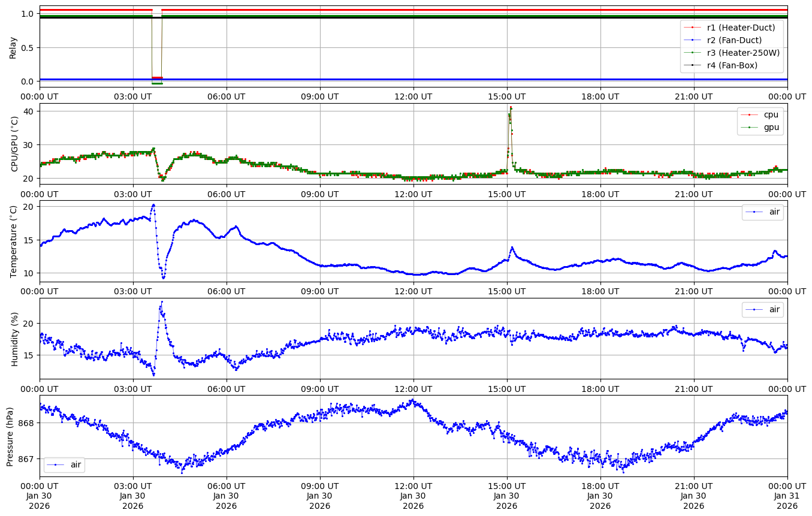The height and width of the screenshot is (516, 812).
Task: Click the CPU/GPU (°C) axis label
Action: click(13, 144)
